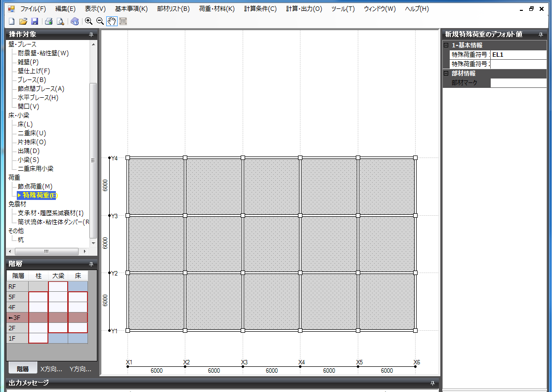The image size is (552, 392).
Task: Click the Zoom in magnifier icon
Action: (x=89, y=21)
